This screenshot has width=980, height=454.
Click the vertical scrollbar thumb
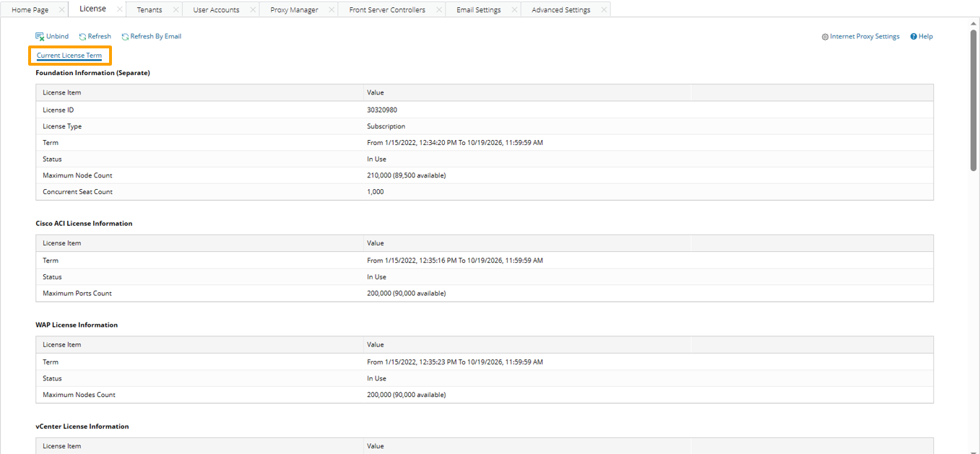tap(974, 101)
